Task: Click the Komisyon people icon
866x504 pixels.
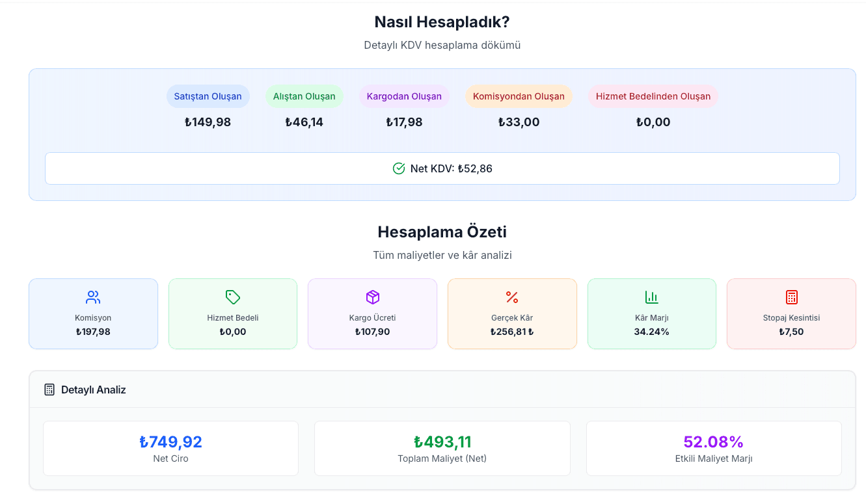Action: click(93, 297)
